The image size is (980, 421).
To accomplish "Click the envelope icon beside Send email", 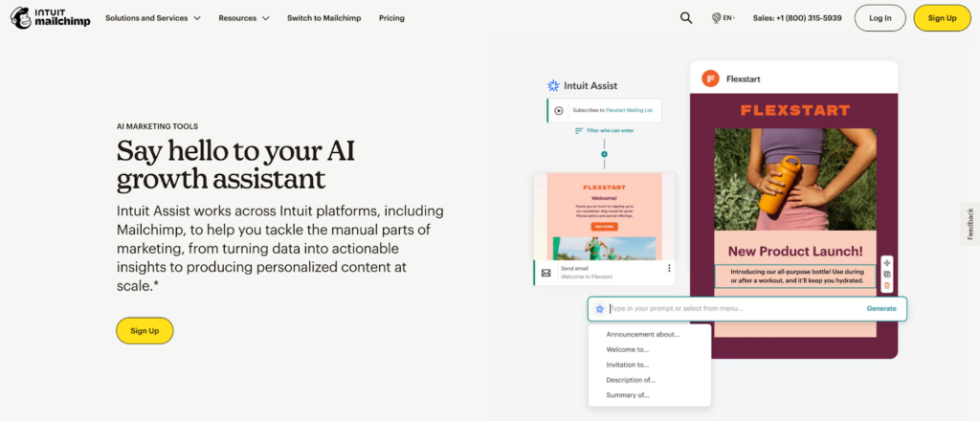I will [546, 273].
